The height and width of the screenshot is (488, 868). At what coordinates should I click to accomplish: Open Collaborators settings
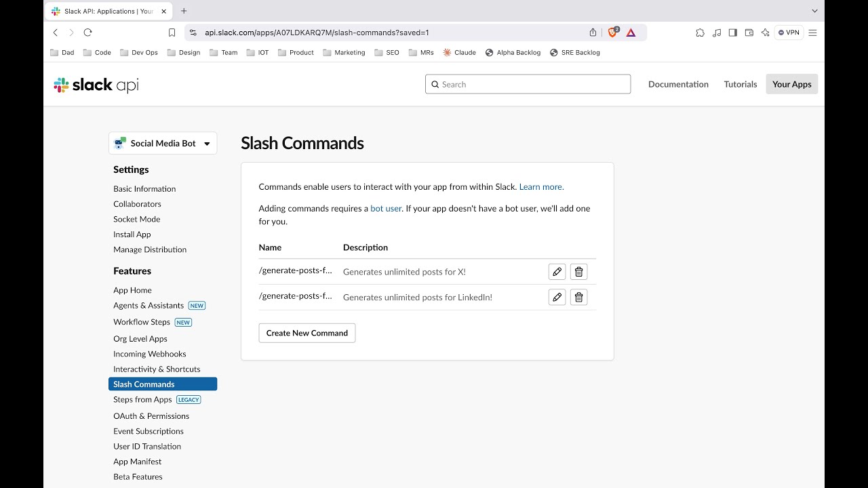click(137, 203)
